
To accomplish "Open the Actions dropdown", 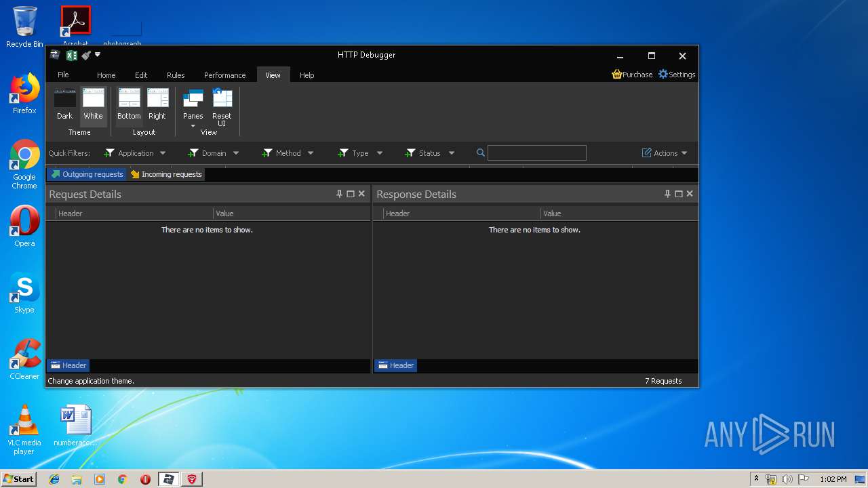I will click(665, 153).
